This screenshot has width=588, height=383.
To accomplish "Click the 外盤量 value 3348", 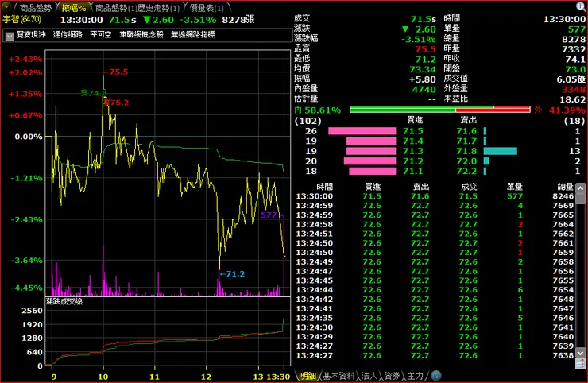I will pos(573,89).
